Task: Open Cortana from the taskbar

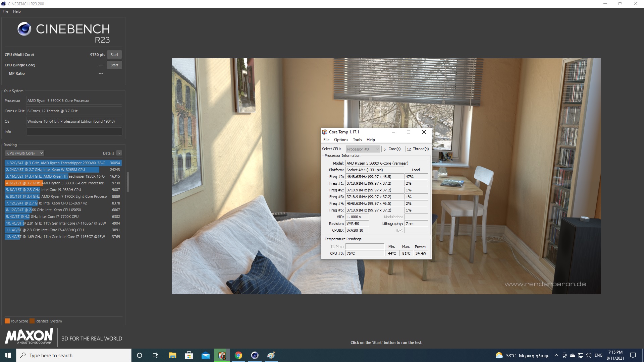Action: coord(140,355)
